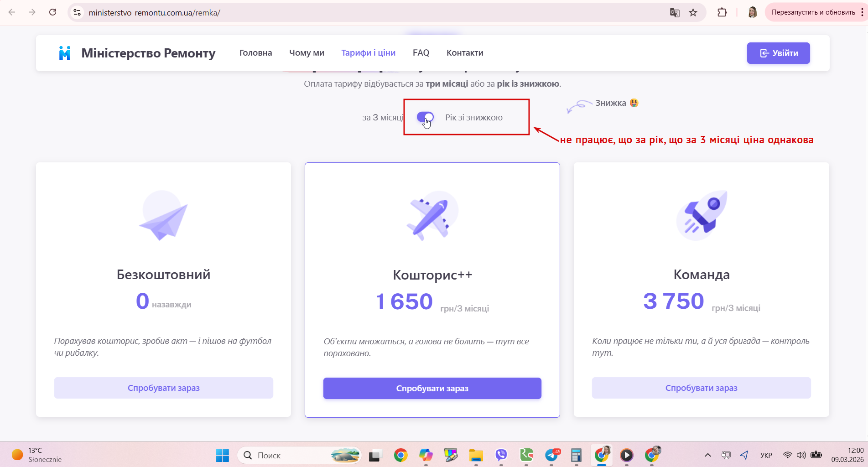Open the volume speaker tray icon

[801, 455]
